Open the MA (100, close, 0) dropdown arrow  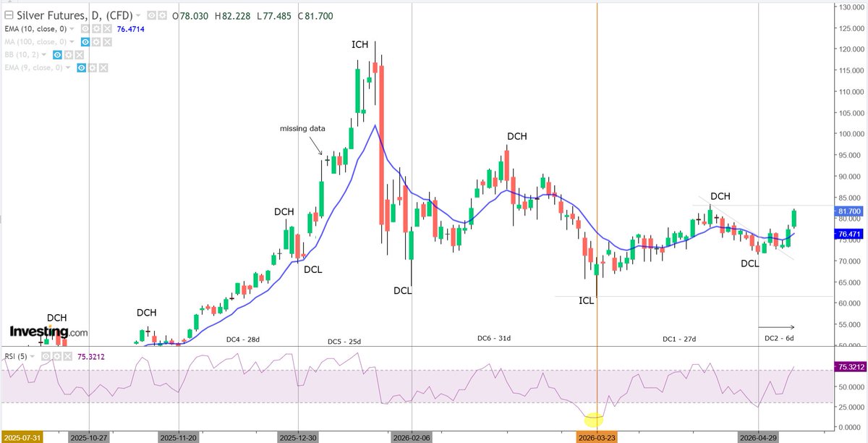coord(72,42)
